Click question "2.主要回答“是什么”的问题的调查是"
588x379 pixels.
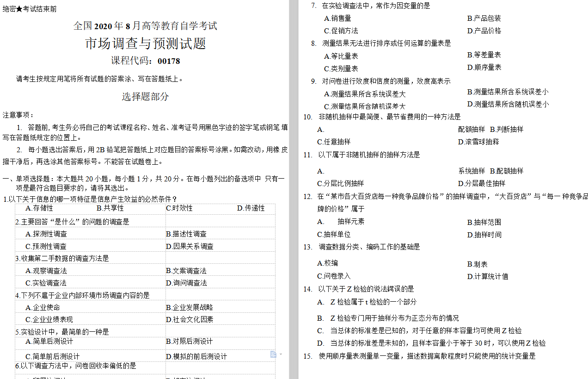click(72, 222)
